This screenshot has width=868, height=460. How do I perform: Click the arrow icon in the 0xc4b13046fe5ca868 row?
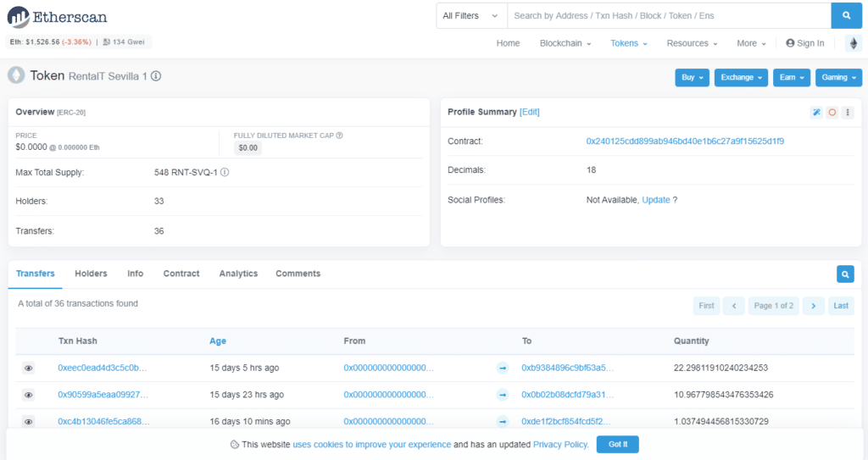[502, 422]
